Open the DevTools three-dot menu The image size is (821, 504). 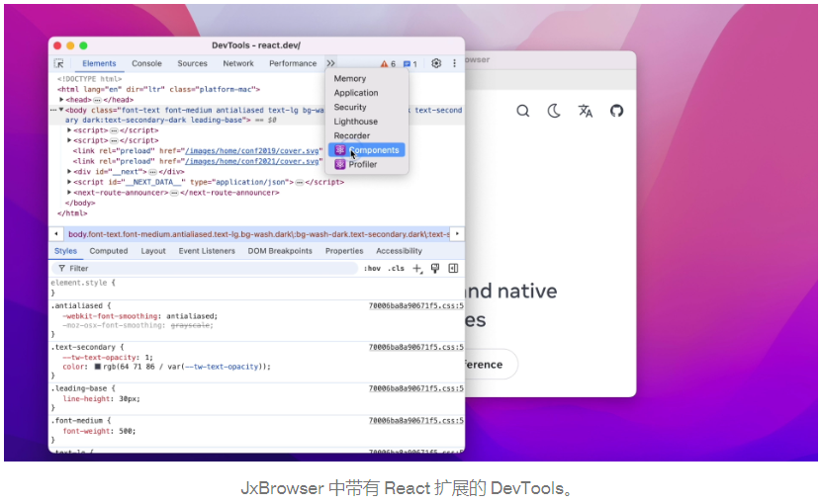tap(454, 63)
